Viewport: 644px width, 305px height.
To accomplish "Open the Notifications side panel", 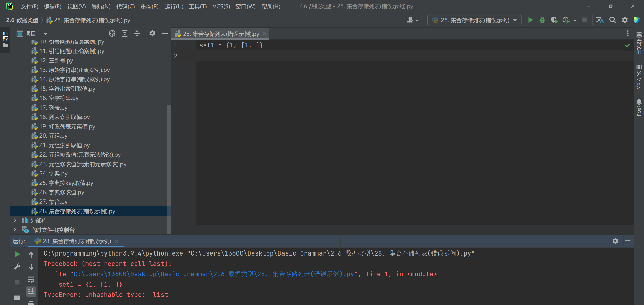I will (x=639, y=107).
